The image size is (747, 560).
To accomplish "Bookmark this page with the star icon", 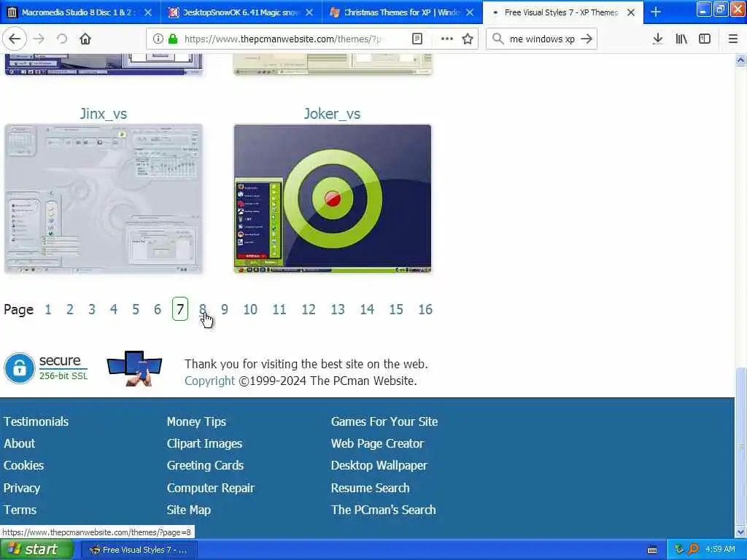I will [468, 39].
